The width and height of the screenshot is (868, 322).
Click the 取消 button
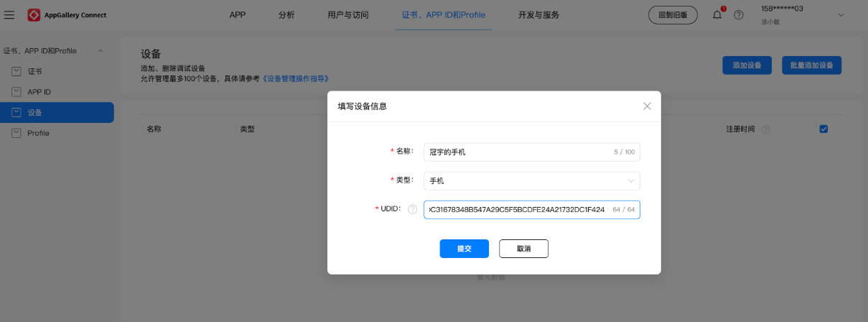tap(523, 249)
